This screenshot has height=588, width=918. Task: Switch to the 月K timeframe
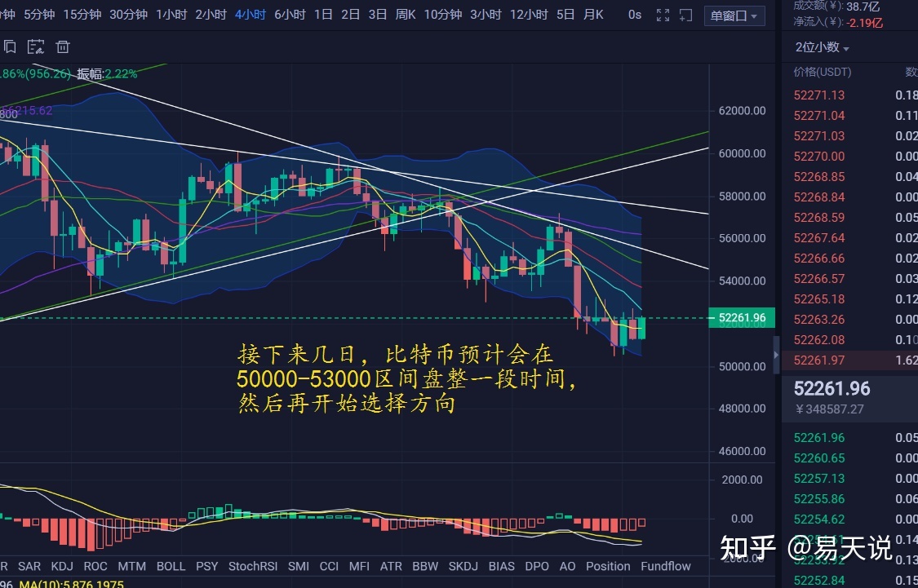(x=594, y=15)
